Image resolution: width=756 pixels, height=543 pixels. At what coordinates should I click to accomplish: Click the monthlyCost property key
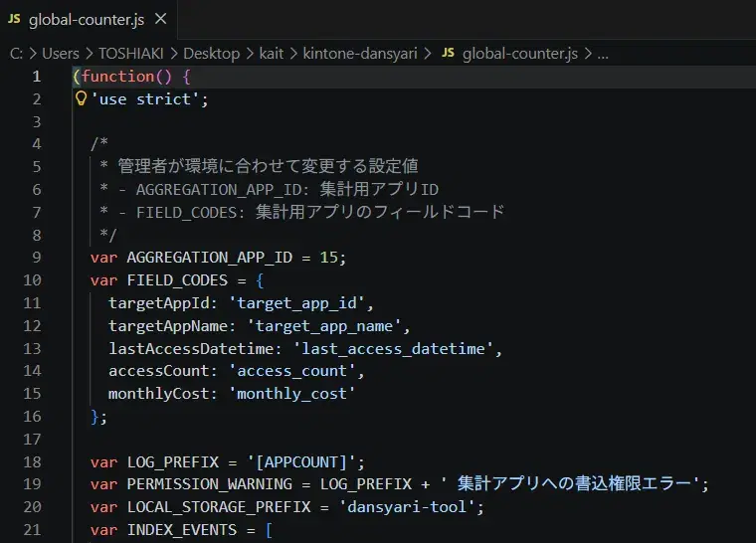click(158, 394)
